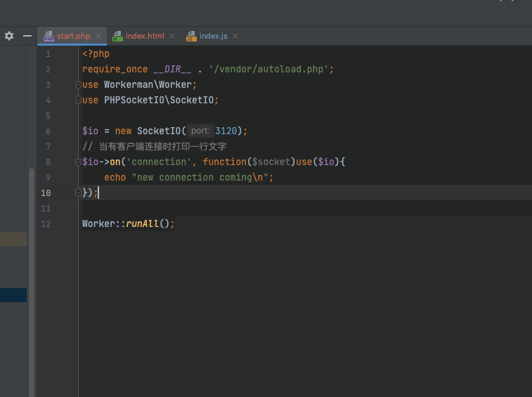This screenshot has width=532, height=397.
Task: Close the index.js tab
Action: click(235, 36)
